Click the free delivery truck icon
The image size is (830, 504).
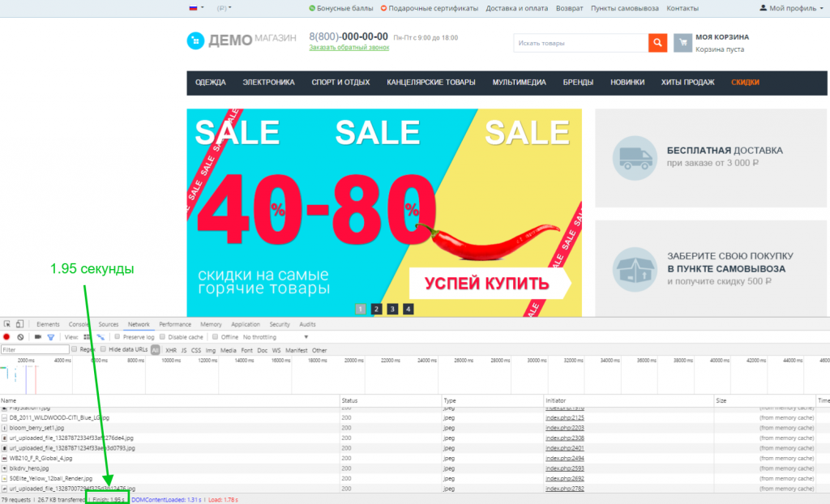click(x=635, y=158)
